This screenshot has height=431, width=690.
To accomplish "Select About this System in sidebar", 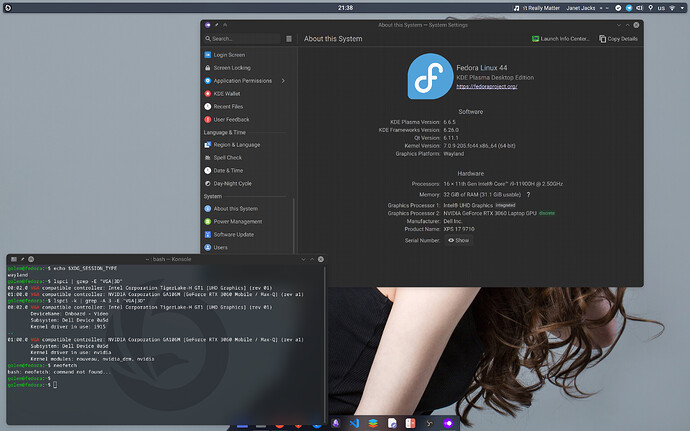I will pyautogui.click(x=246, y=209).
